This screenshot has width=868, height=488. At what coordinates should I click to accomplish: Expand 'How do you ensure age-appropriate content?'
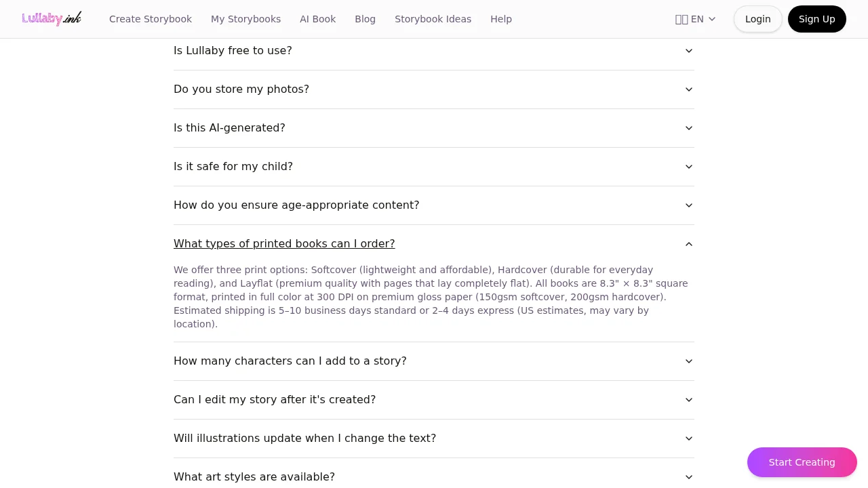[x=296, y=205]
